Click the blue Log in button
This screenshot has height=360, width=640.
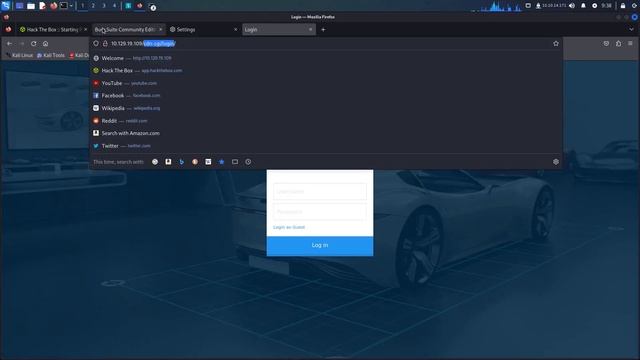pyautogui.click(x=320, y=246)
